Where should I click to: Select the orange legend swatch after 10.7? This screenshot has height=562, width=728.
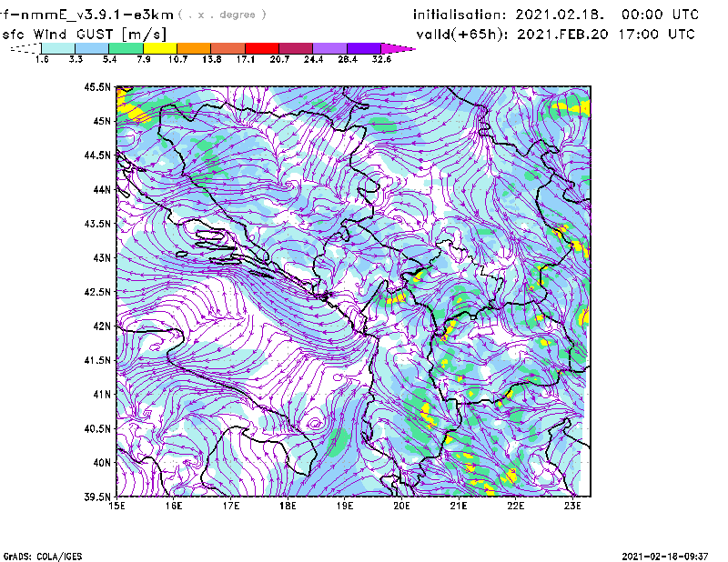[194, 48]
